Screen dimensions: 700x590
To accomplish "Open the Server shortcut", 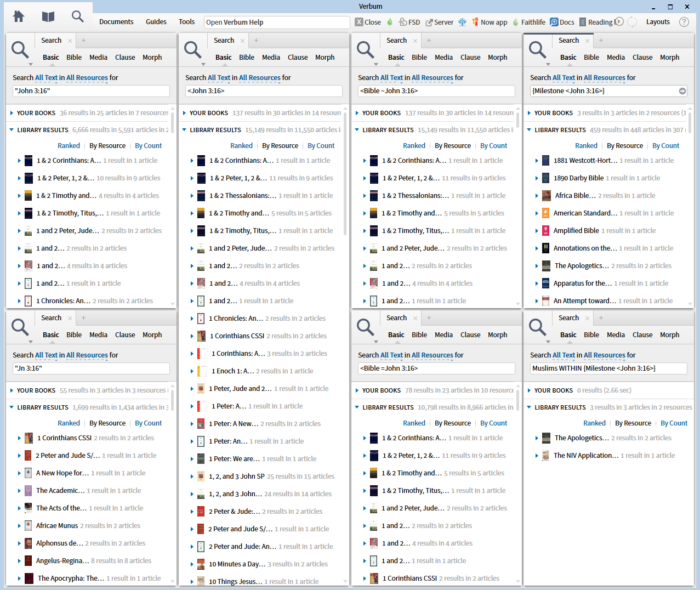I will click(440, 22).
